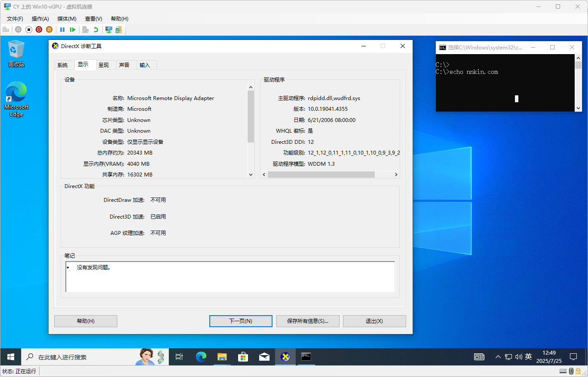Image resolution: width=588 pixels, height=377 pixels.
Task: Toggle enhanced session mode monitor icon
Action: [109, 30]
